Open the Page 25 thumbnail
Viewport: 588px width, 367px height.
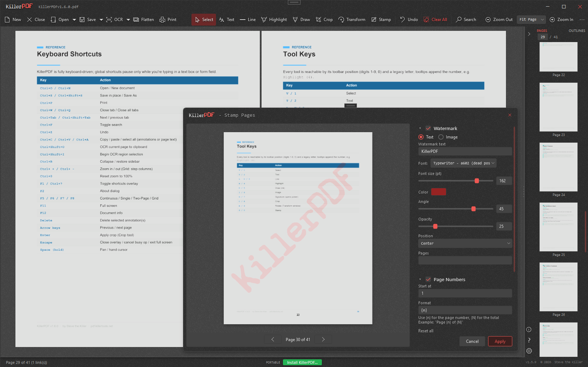click(x=559, y=227)
